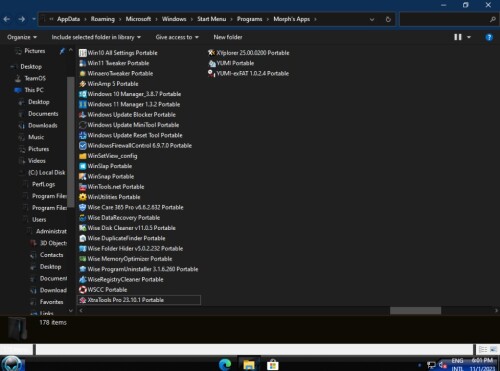
Task: Open Microsoft Edge from the taskbar
Action: pyautogui.click(x=225, y=364)
